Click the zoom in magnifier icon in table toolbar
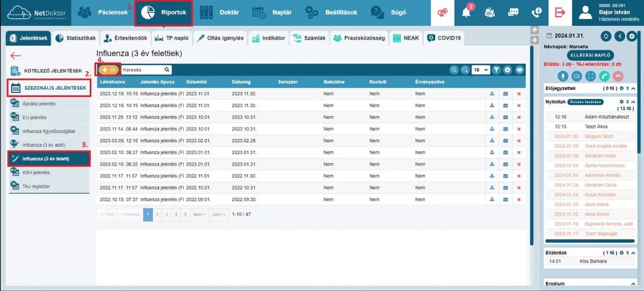 pyautogui.click(x=455, y=70)
